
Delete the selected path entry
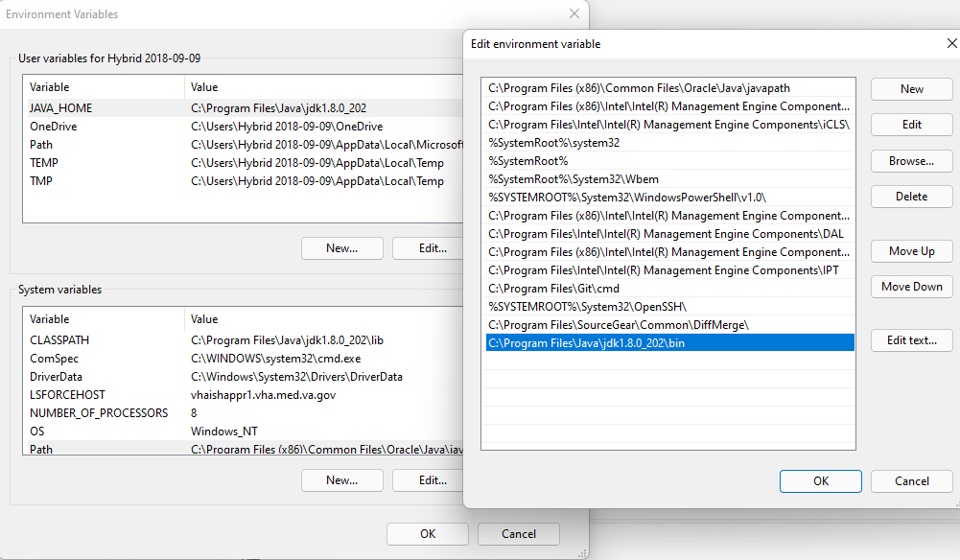pos(911,197)
